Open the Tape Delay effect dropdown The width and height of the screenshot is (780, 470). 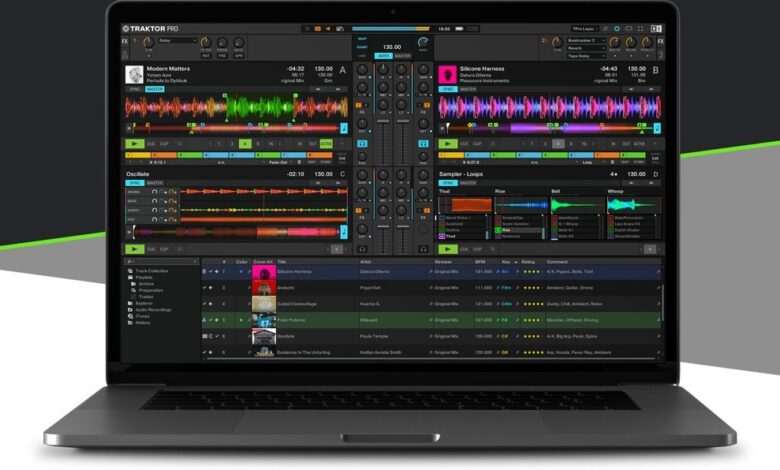coord(586,56)
